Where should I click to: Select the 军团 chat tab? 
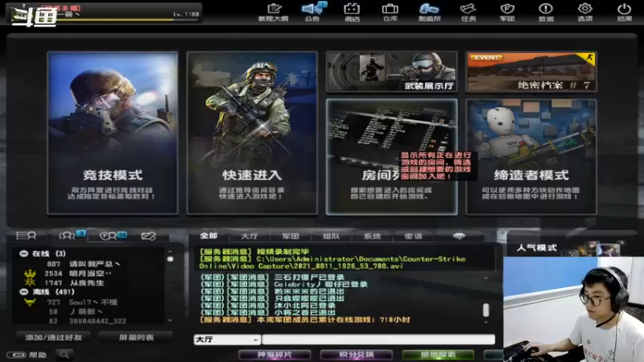click(x=291, y=236)
